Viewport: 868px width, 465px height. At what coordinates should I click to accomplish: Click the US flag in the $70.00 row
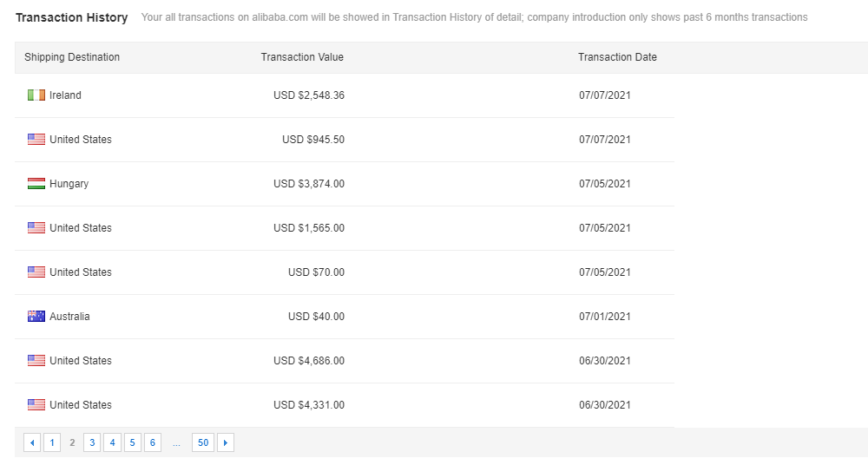[36, 272]
